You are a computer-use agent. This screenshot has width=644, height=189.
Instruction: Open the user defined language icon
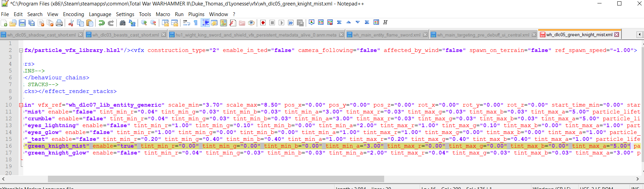[x=214, y=23]
